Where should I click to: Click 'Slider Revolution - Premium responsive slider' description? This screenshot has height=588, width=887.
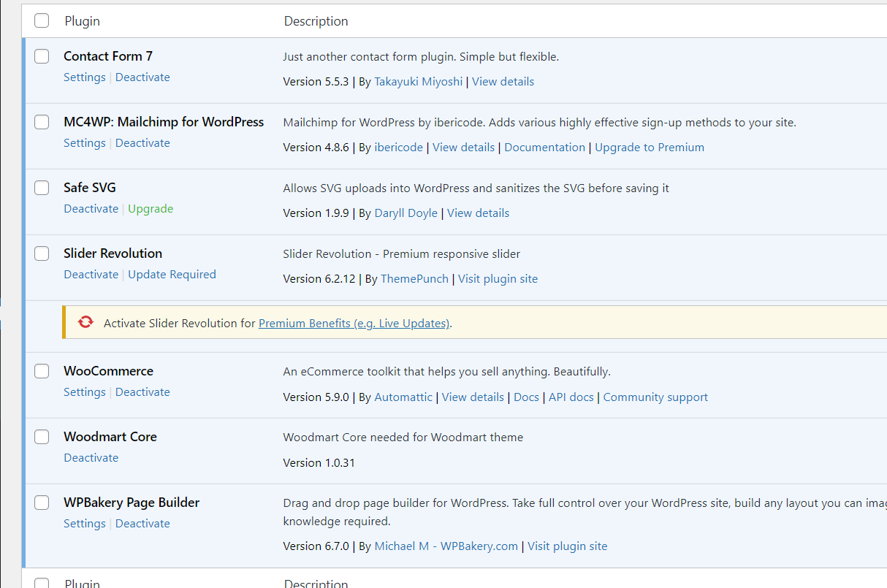pos(402,254)
